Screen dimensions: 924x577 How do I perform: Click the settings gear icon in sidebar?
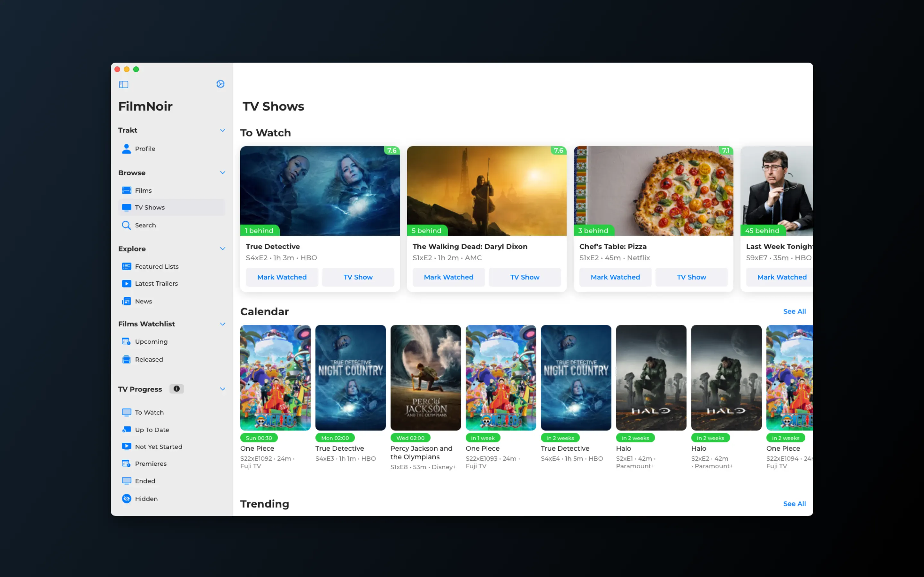tap(220, 84)
